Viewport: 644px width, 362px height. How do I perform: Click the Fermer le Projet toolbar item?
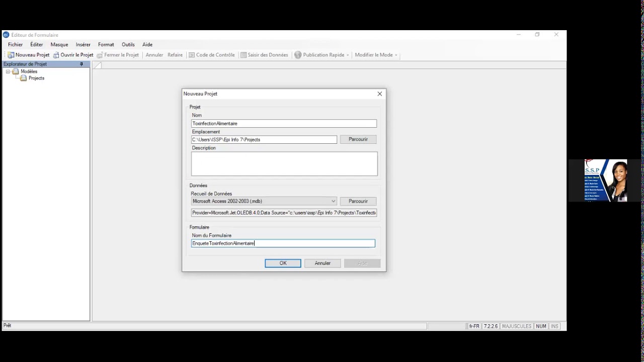coord(118,55)
